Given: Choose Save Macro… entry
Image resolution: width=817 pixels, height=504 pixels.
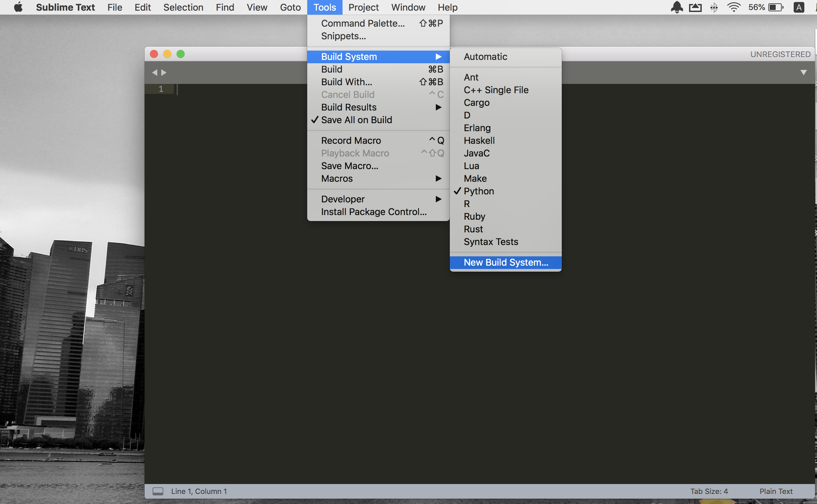Looking at the screenshot, I should click(x=378, y=166).
